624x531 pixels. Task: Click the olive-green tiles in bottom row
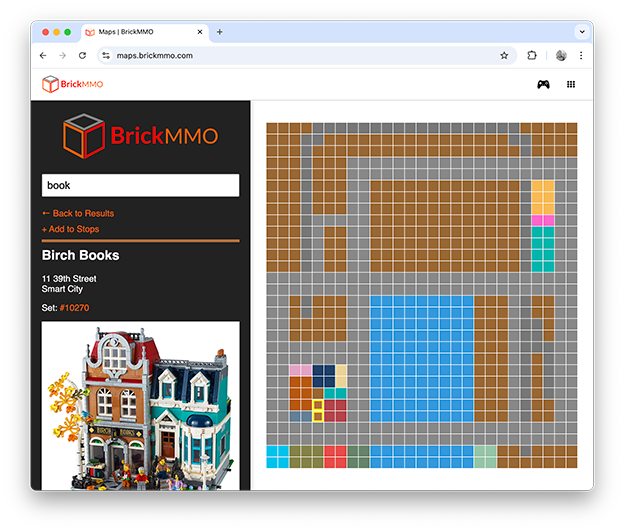pos(306,457)
